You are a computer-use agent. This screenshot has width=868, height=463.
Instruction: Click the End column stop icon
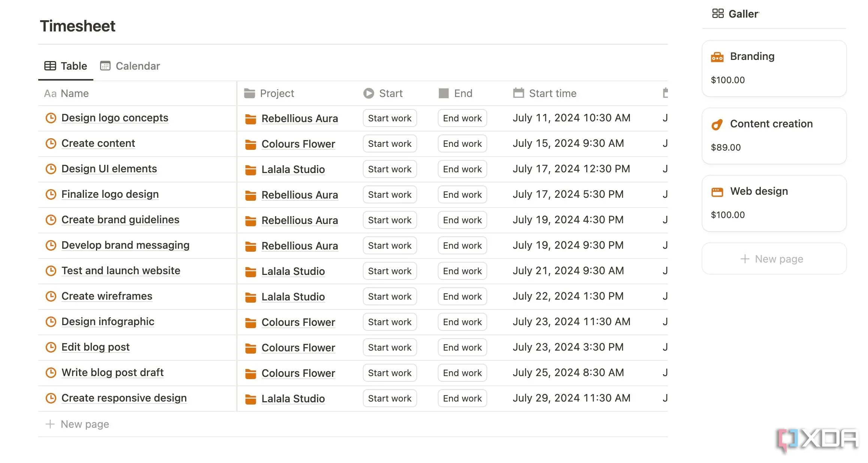click(x=443, y=93)
